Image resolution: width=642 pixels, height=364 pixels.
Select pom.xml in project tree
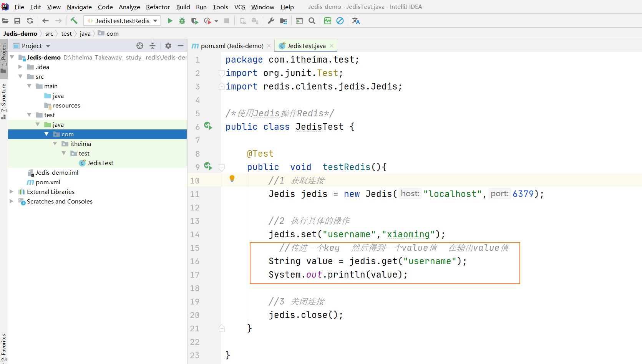pyautogui.click(x=48, y=182)
